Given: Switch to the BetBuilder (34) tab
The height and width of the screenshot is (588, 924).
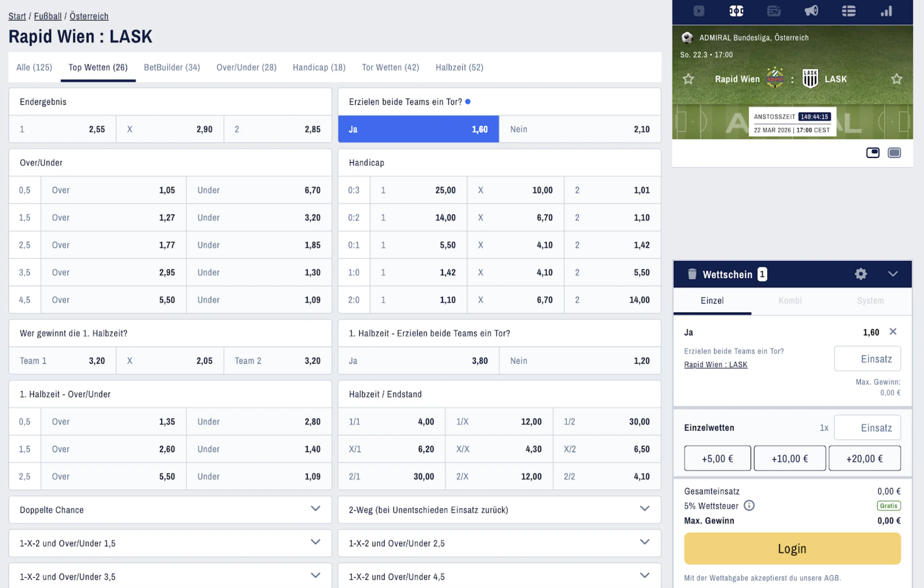Looking at the screenshot, I should 172,67.
